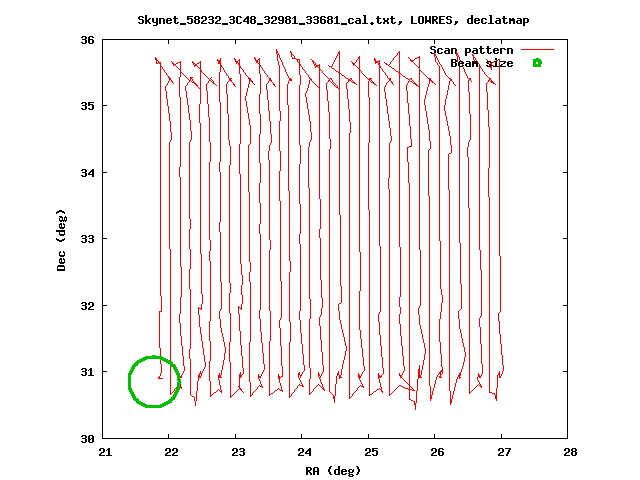Click the RA axis tick label 22
The image size is (640, 480).
(x=171, y=452)
